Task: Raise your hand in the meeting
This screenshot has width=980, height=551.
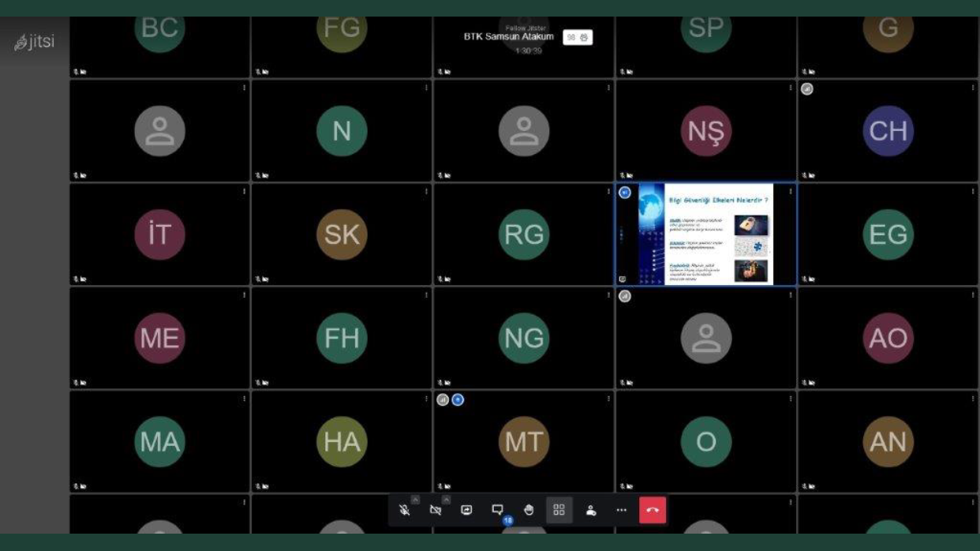Action: tap(529, 510)
